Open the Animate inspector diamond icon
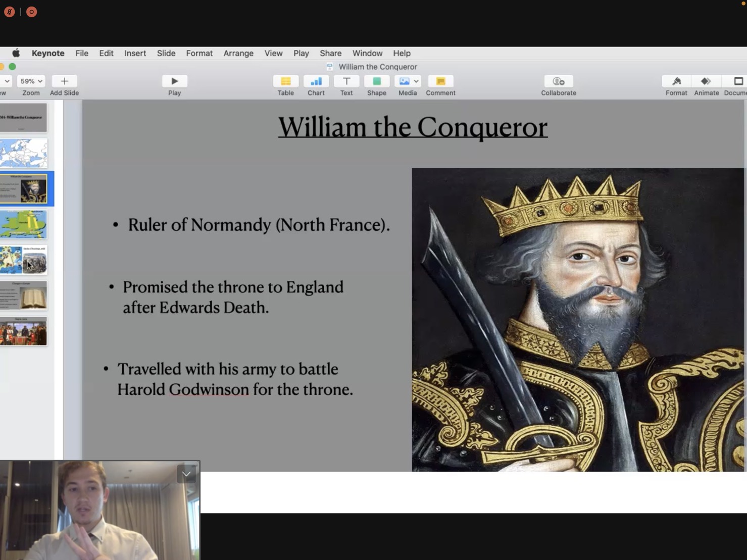 pos(706,81)
